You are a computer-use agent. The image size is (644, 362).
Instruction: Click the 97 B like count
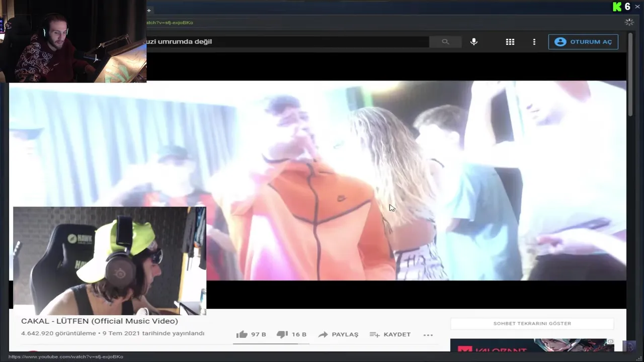pyautogui.click(x=259, y=334)
